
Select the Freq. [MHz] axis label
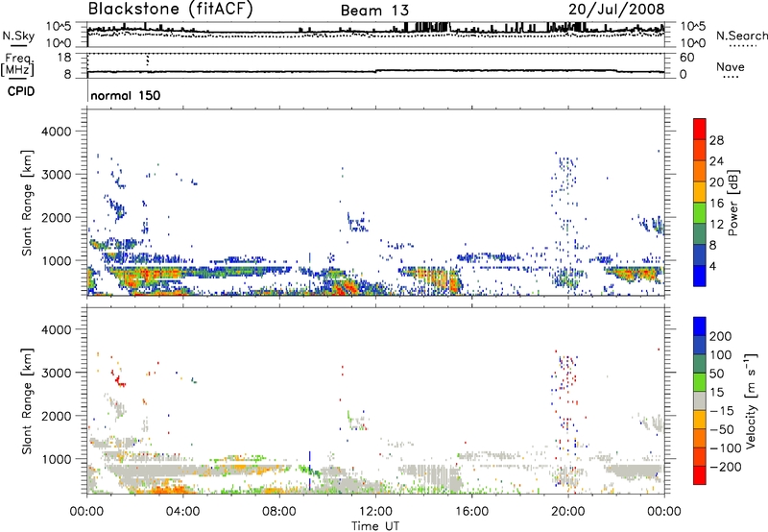click(x=17, y=64)
